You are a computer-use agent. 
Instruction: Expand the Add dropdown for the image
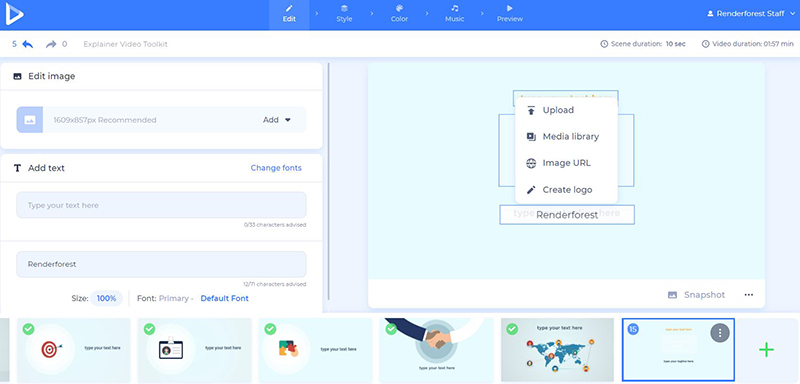tap(277, 120)
